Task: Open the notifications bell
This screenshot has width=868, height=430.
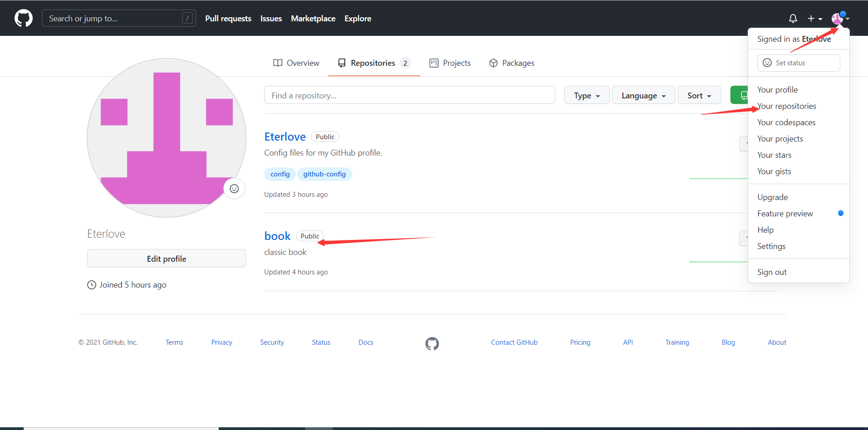Action: 793,19
